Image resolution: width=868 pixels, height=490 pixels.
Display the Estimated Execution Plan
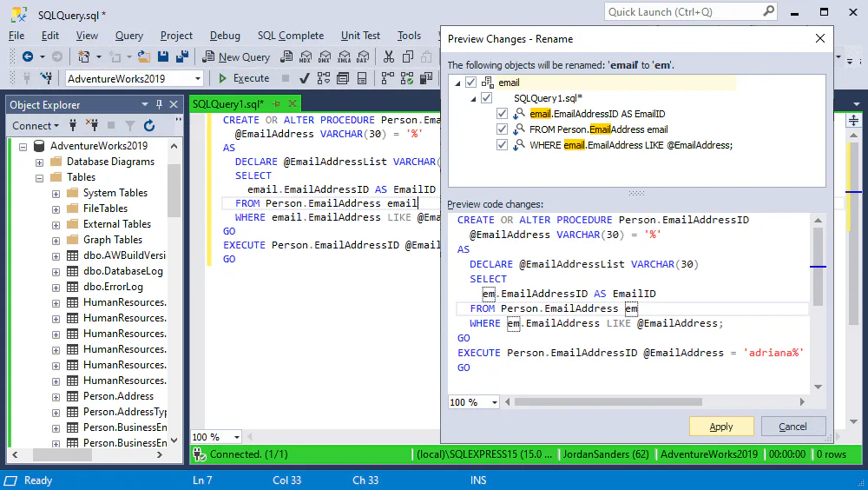point(323,78)
